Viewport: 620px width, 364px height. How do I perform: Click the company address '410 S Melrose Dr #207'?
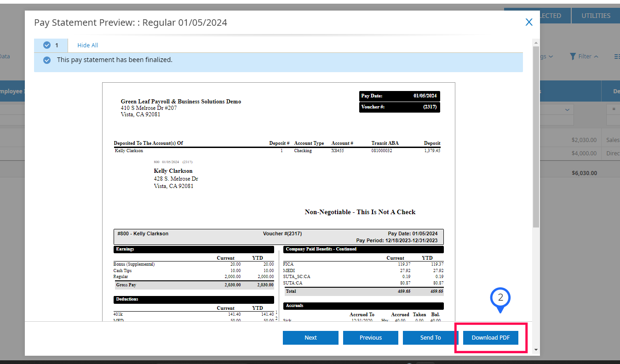[149, 108]
